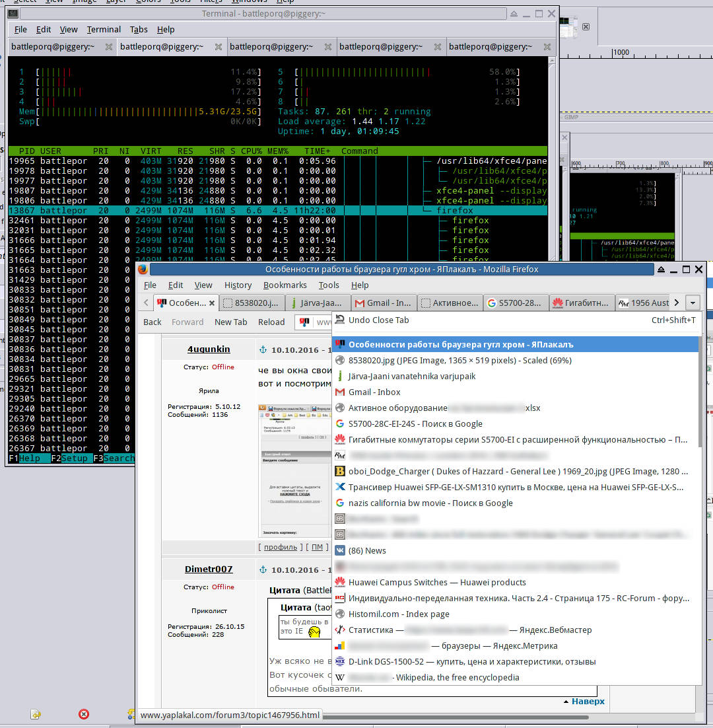Open Dimetr007 username link
713x728 pixels.
click(209, 569)
